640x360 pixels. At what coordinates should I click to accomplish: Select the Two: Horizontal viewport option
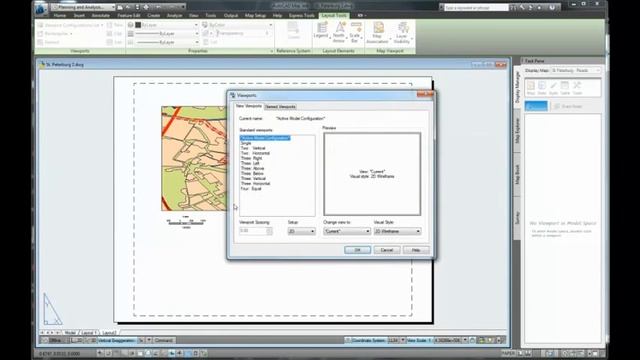[255, 153]
